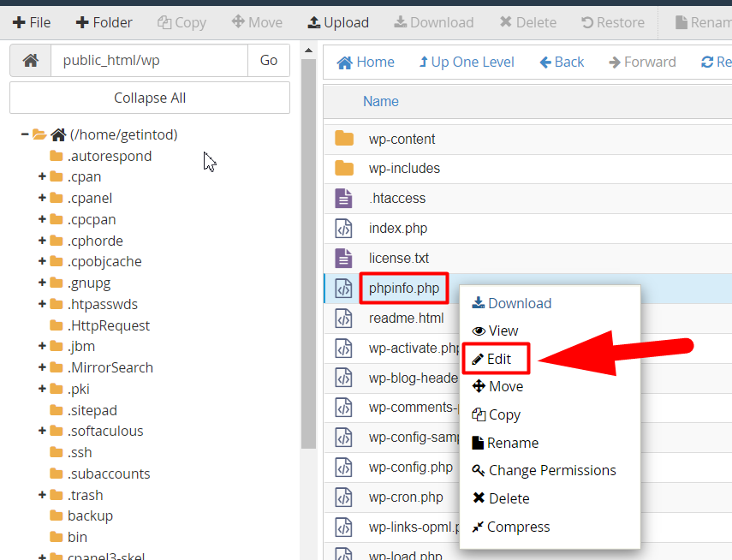Screen dimensions: 732x560
Task: Click the home icon beside path field
Action: [31, 60]
